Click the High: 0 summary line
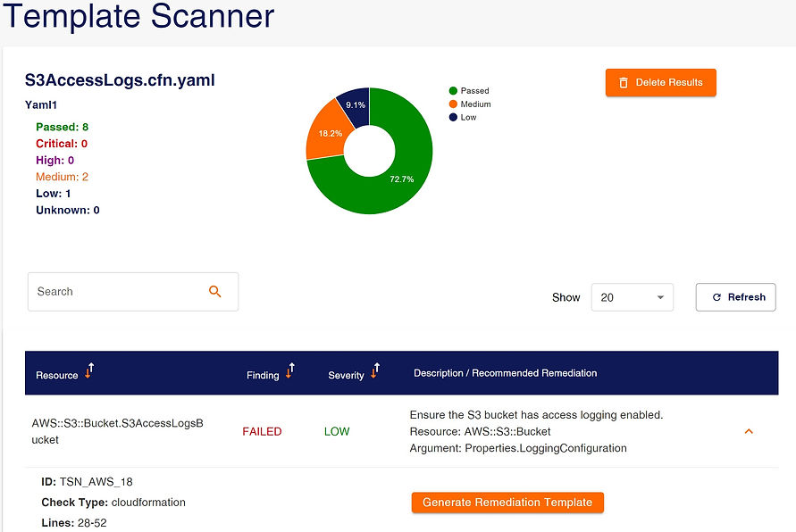 [54, 161]
